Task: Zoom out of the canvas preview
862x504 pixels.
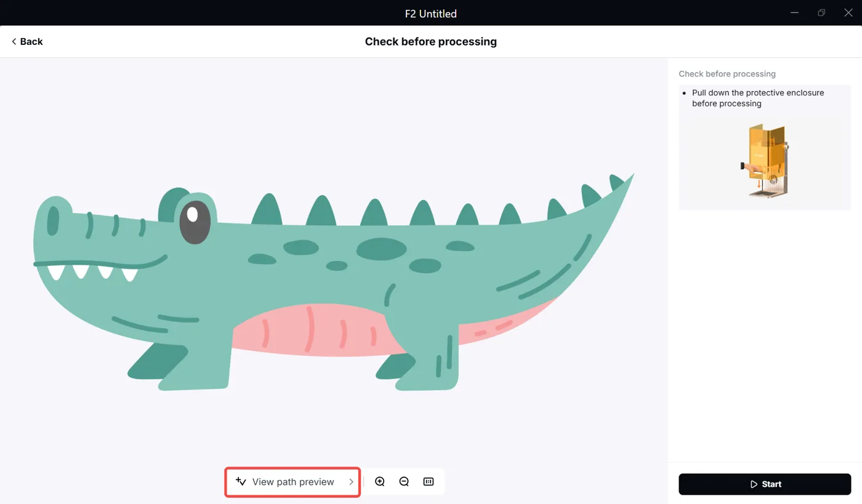Action: [404, 482]
